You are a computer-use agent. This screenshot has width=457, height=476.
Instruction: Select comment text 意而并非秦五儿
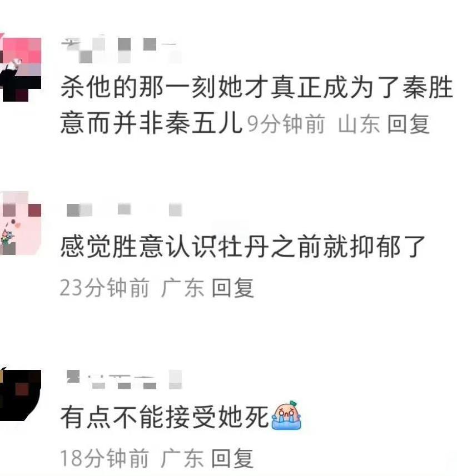(151, 123)
